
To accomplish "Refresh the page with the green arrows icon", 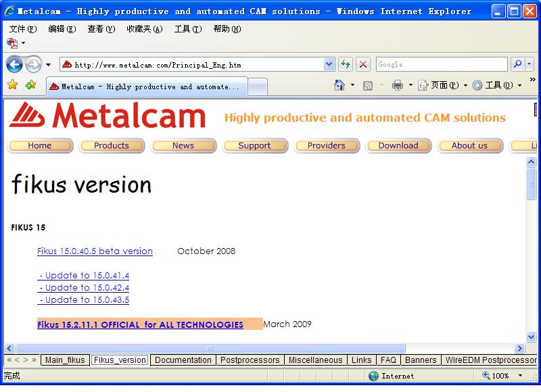I will point(346,64).
